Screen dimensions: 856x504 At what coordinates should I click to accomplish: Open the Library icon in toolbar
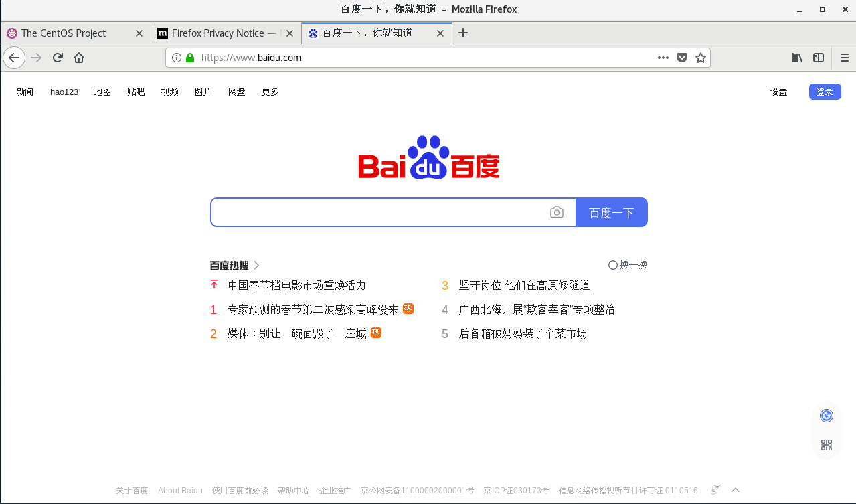point(797,58)
